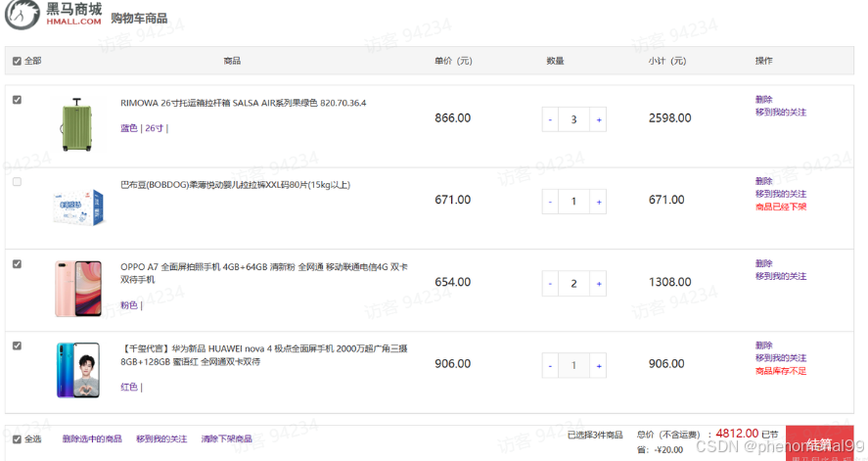Click 删除选中的商品 at the bottom
Screen dimensions: 868x461
coord(92,438)
